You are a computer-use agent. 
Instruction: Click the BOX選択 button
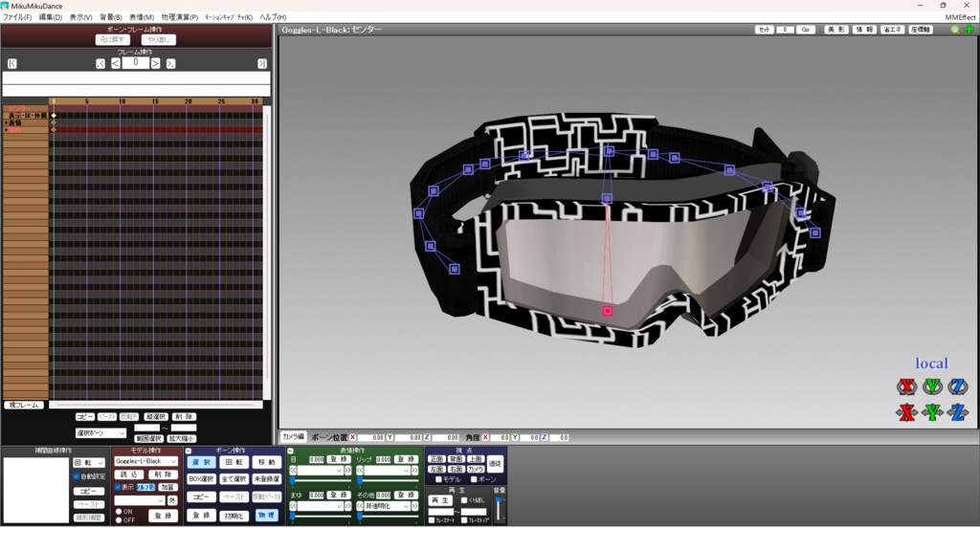pos(201,479)
